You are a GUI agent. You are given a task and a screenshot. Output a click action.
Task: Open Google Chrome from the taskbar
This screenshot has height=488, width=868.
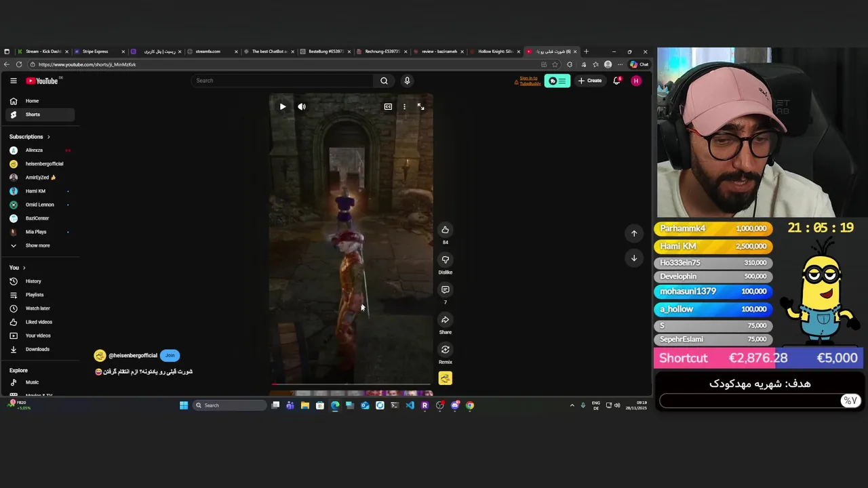coord(470,405)
